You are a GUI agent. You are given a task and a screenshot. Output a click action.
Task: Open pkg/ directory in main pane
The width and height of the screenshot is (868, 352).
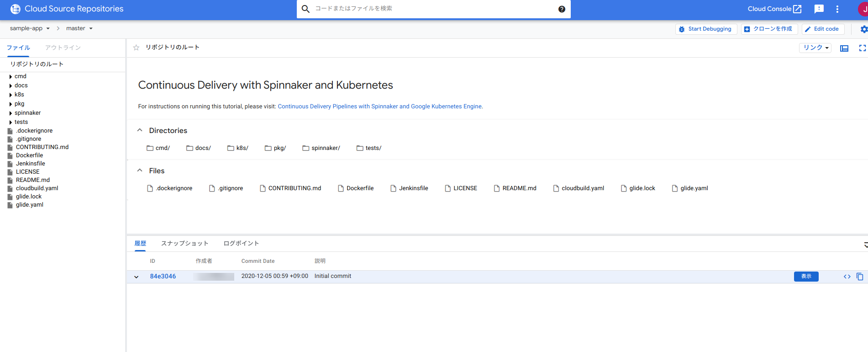(275, 148)
